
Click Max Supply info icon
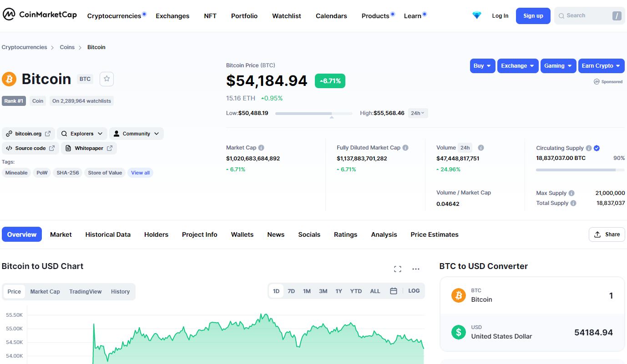tap(571, 193)
